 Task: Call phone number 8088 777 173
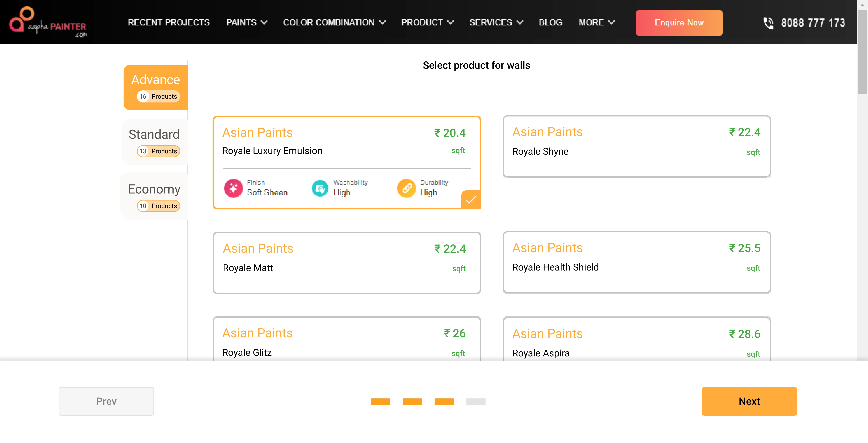coord(813,23)
